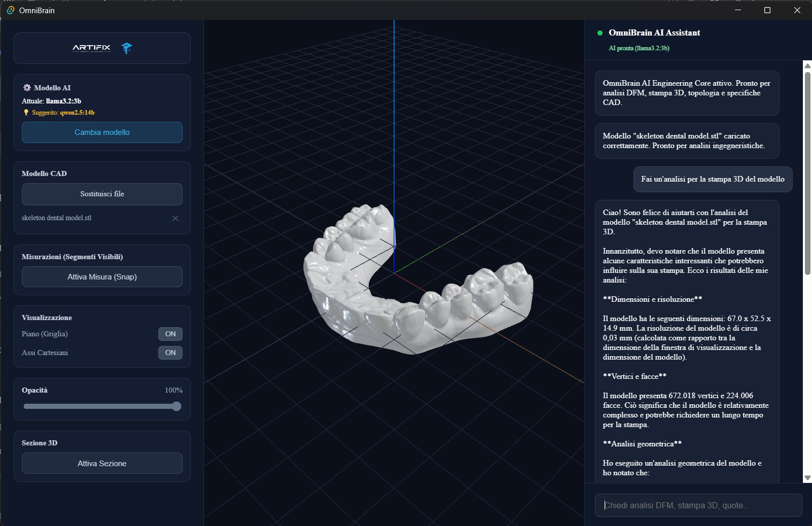Select the skeleton dental model.stl filename

tap(56, 218)
